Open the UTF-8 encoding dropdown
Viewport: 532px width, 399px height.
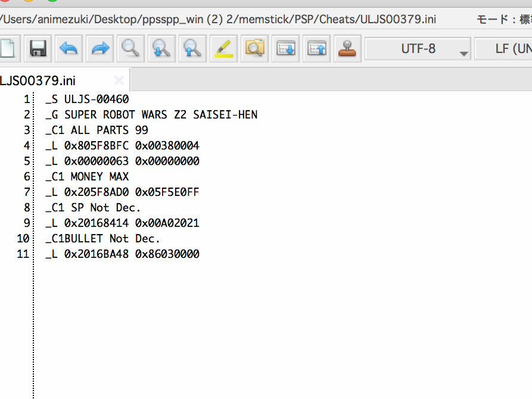point(418,49)
